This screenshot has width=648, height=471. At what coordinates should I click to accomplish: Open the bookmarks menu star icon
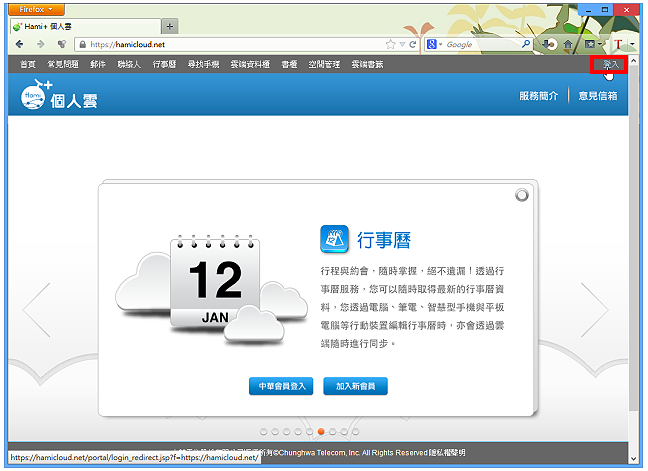click(590, 44)
